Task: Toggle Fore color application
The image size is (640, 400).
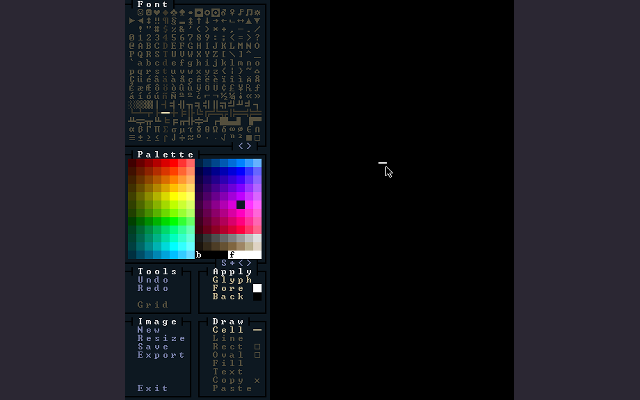Action: pos(228,288)
